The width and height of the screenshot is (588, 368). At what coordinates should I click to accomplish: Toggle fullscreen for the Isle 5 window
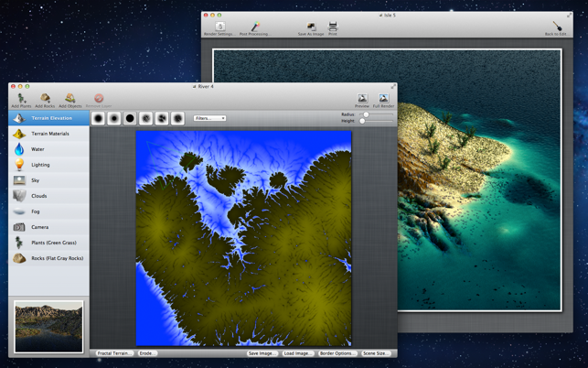coord(569,16)
